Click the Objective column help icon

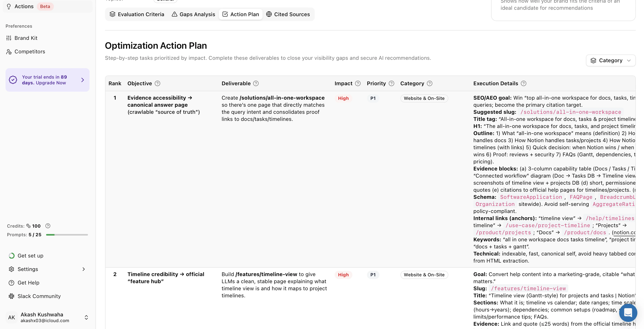[x=157, y=83]
